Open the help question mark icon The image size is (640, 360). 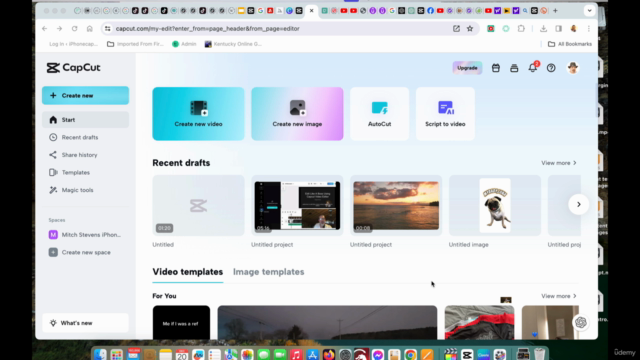click(551, 68)
